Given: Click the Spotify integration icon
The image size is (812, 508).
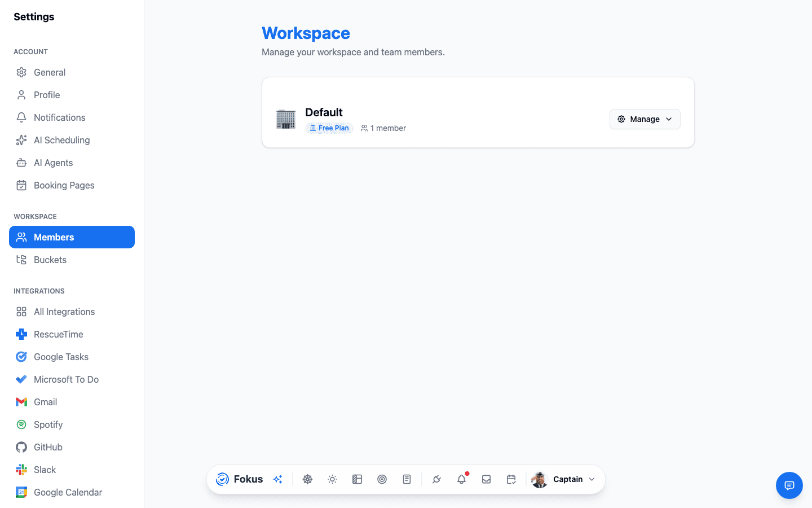Looking at the screenshot, I should tap(21, 424).
